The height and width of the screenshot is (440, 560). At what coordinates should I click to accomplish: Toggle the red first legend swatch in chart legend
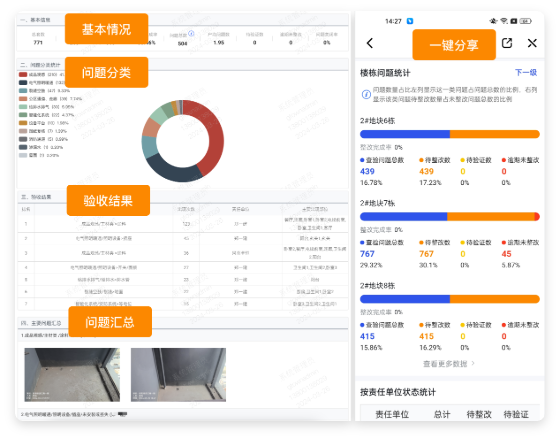pyautogui.click(x=23, y=74)
